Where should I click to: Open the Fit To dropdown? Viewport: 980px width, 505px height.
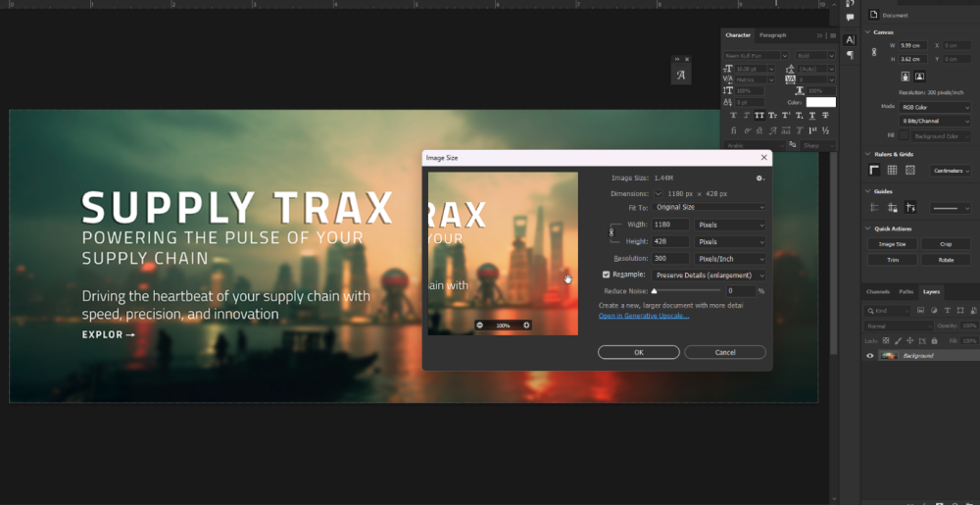pos(710,207)
